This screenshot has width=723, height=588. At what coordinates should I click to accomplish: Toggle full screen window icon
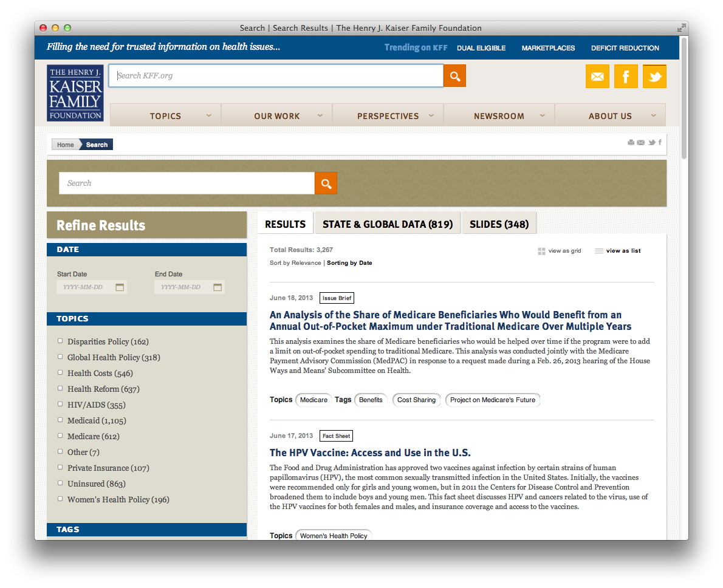click(681, 28)
